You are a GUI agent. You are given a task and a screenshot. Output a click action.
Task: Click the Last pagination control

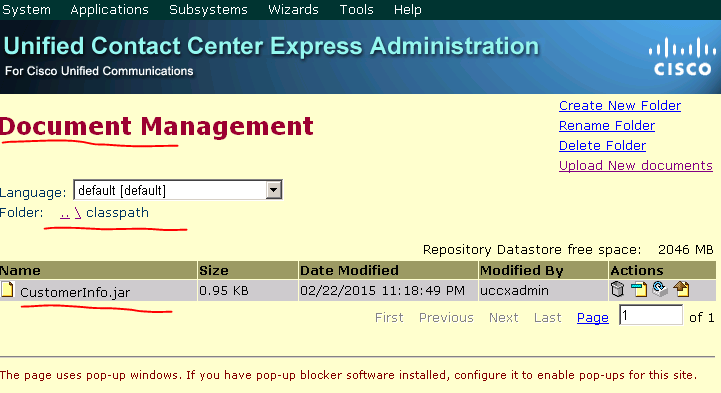(x=548, y=318)
